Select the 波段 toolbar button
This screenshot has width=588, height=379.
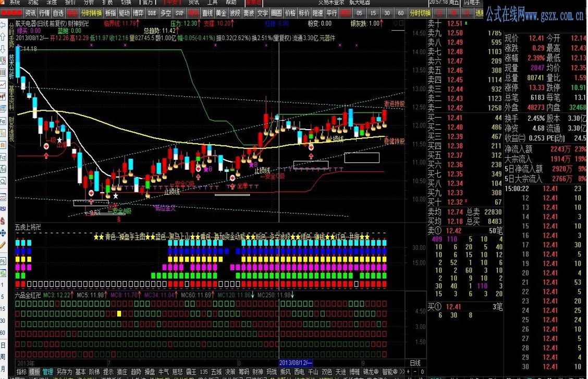[x=235, y=13]
